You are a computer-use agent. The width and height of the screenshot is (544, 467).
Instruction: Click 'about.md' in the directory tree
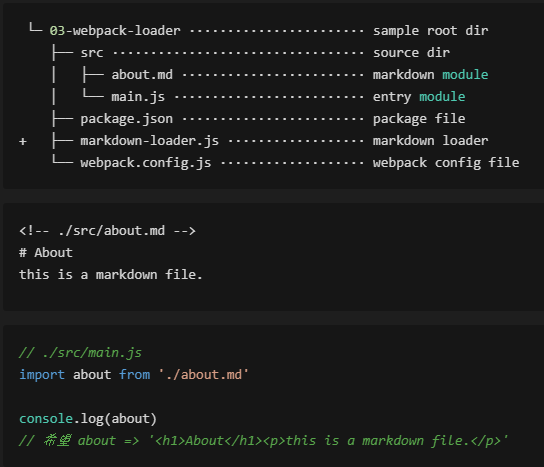pyautogui.click(x=142, y=75)
